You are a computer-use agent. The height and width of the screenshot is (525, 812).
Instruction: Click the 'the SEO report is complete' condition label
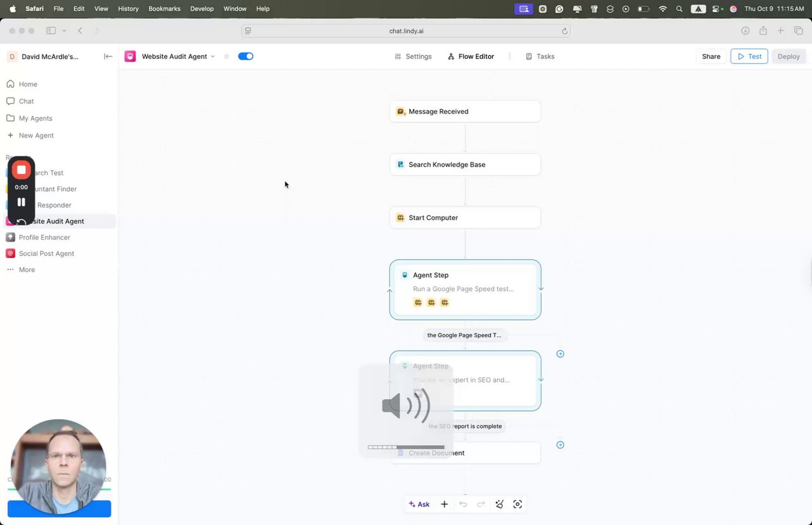[465, 426]
